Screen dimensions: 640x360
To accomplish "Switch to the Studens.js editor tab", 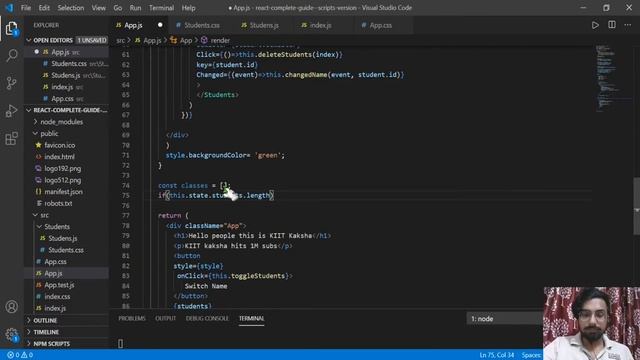I will 264,25.
